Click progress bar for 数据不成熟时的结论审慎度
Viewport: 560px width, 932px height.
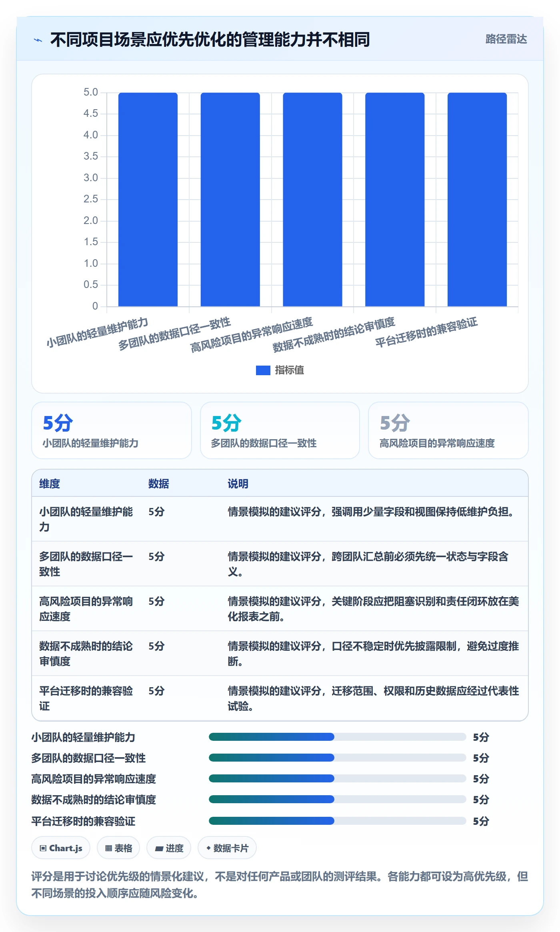337,799
